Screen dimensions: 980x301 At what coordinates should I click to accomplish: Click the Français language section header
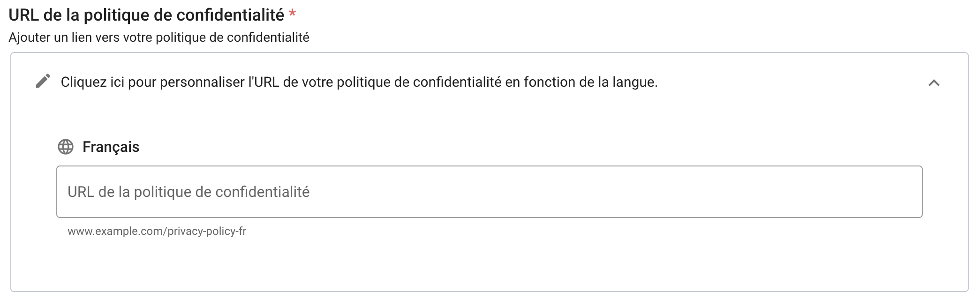[x=111, y=147]
